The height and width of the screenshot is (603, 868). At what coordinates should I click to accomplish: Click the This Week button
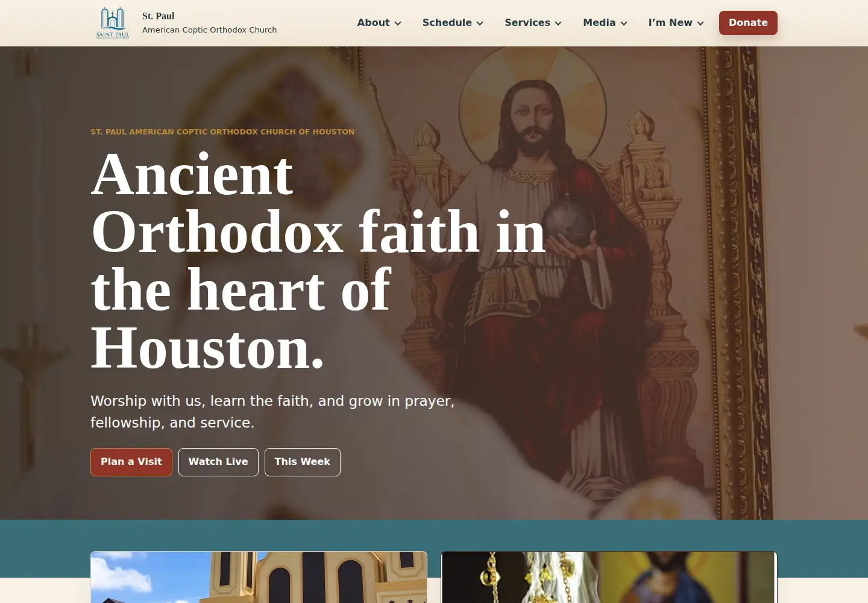[303, 462]
